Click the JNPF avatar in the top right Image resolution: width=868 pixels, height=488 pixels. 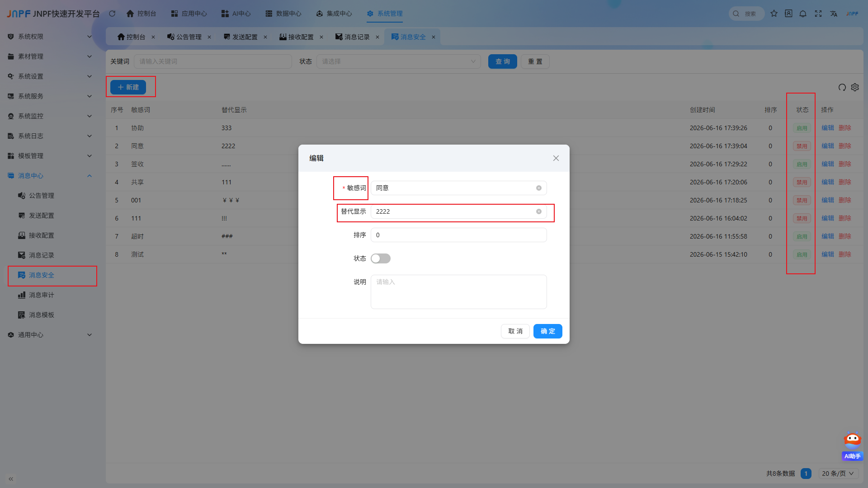click(852, 14)
